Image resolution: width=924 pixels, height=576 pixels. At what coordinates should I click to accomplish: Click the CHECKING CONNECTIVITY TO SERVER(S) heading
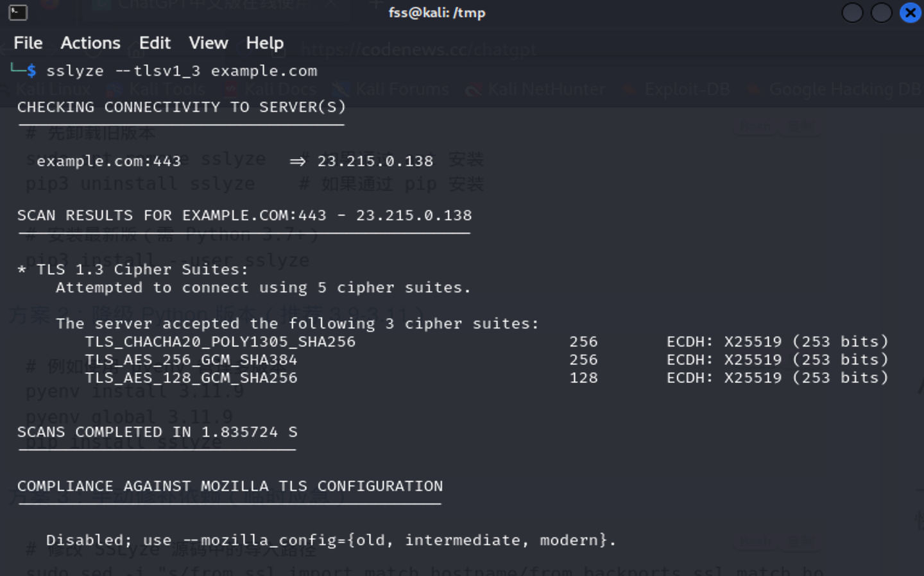(182, 107)
